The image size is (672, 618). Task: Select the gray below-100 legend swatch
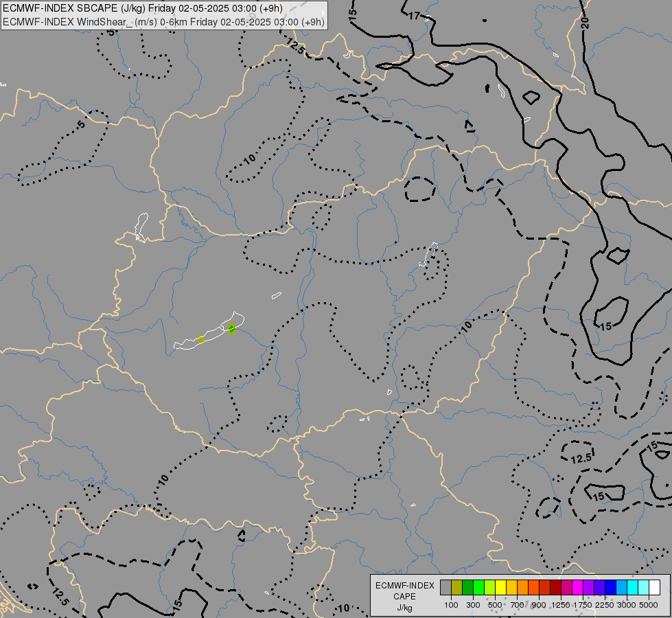pyautogui.click(x=445, y=588)
